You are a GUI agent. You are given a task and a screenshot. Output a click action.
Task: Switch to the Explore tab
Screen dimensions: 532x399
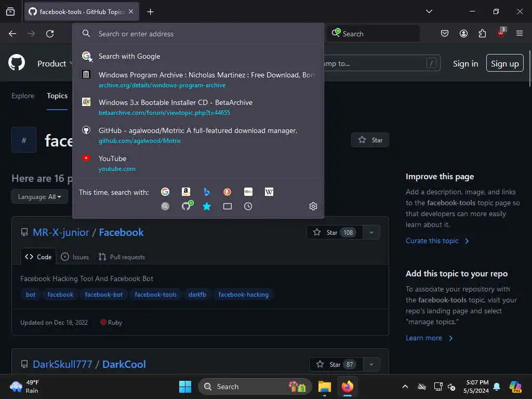[x=23, y=96]
